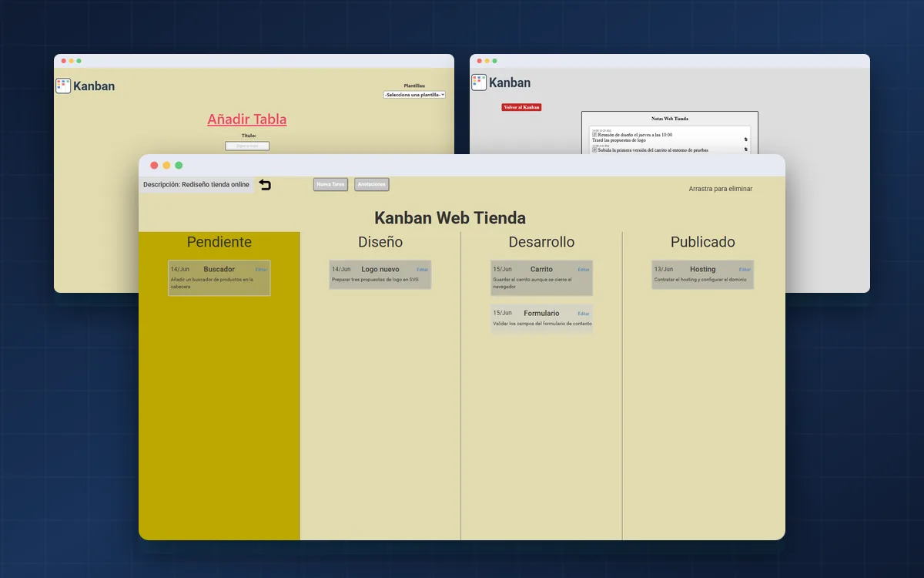Image resolution: width=924 pixels, height=578 pixels.
Task: Click the 'Descripción: Rediseño tienda online' label
Action: tap(196, 185)
